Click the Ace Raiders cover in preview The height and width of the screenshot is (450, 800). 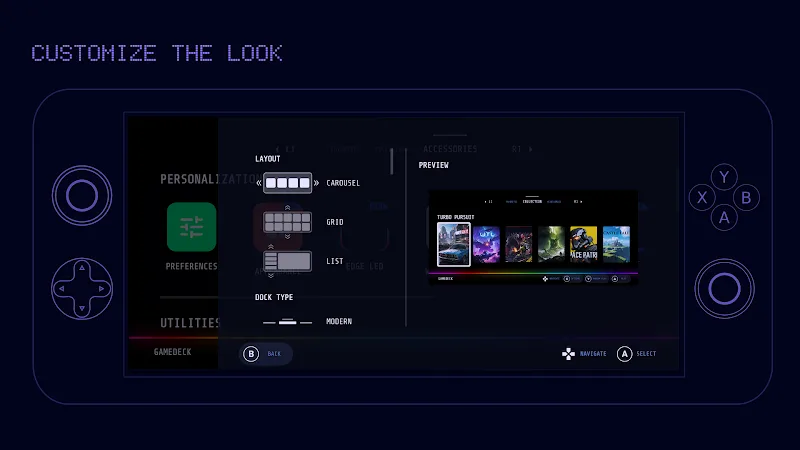tap(584, 244)
